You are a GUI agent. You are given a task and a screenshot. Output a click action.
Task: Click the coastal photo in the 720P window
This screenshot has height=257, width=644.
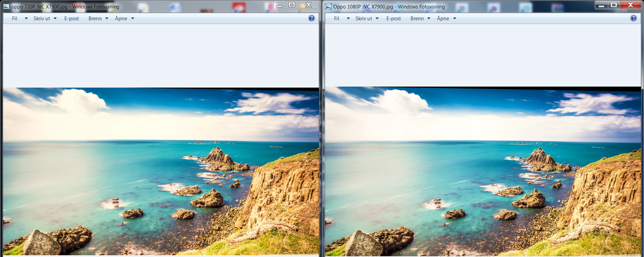(x=161, y=171)
